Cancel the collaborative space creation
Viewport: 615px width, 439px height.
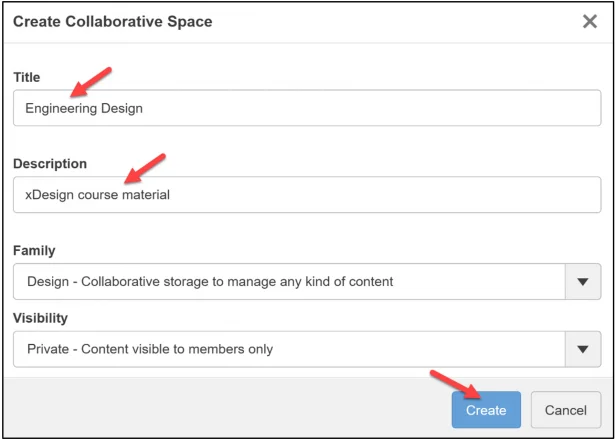565,410
